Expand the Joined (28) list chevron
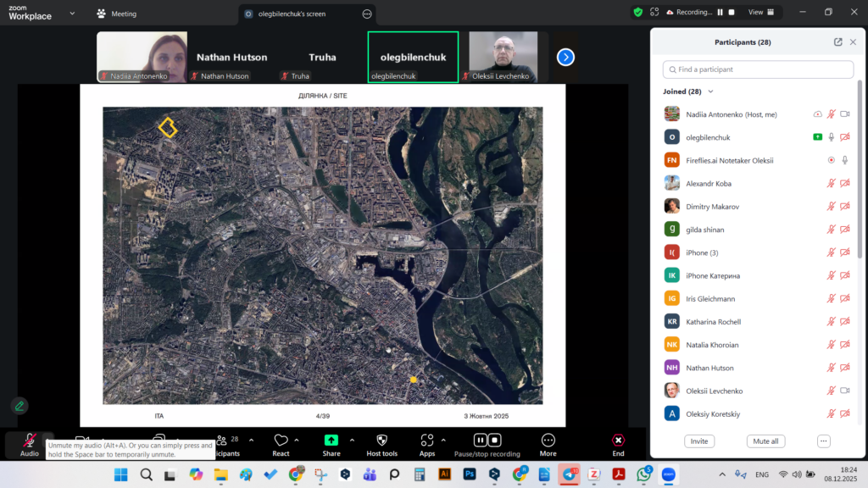 click(711, 91)
